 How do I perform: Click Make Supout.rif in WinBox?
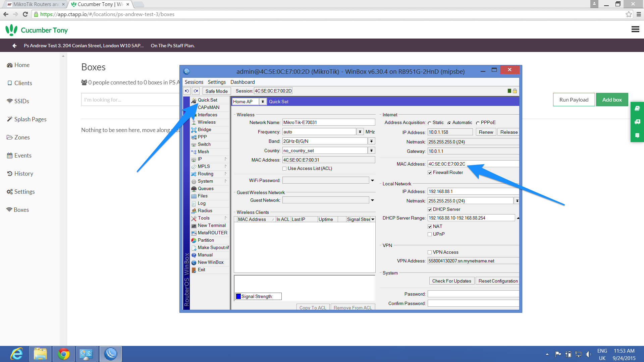(x=213, y=247)
